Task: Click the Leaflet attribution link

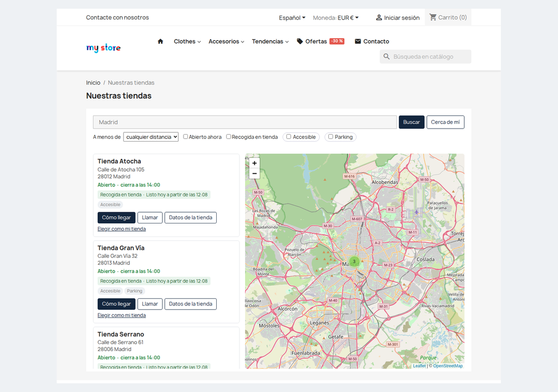Action: pyautogui.click(x=419, y=366)
